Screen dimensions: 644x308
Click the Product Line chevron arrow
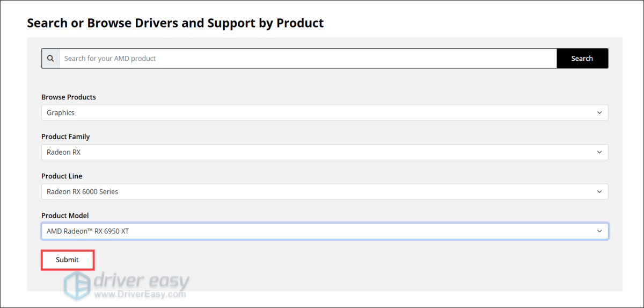click(599, 191)
